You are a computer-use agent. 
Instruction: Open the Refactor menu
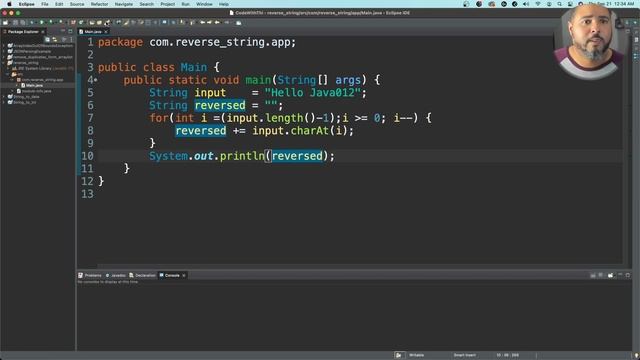(x=99, y=4)
